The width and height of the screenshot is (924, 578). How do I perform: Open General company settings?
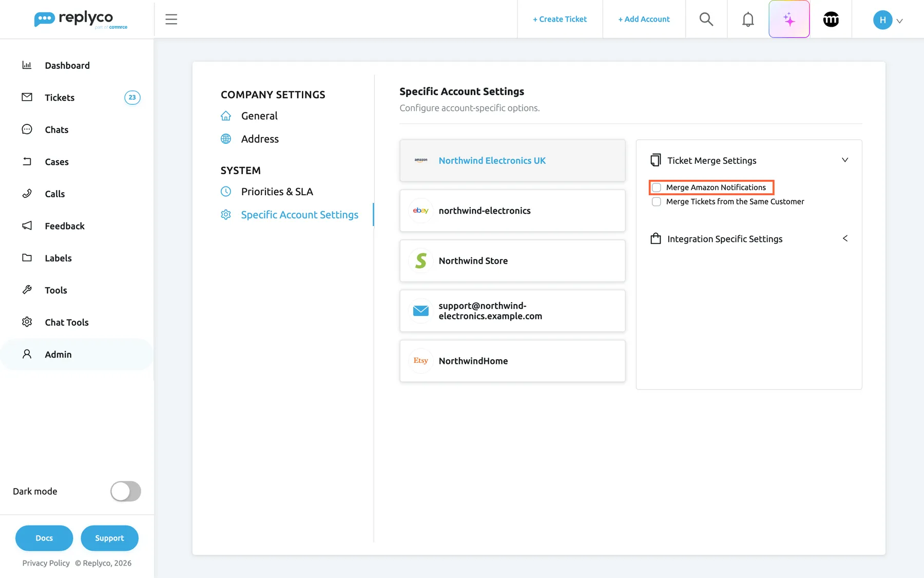click(259, 116)
